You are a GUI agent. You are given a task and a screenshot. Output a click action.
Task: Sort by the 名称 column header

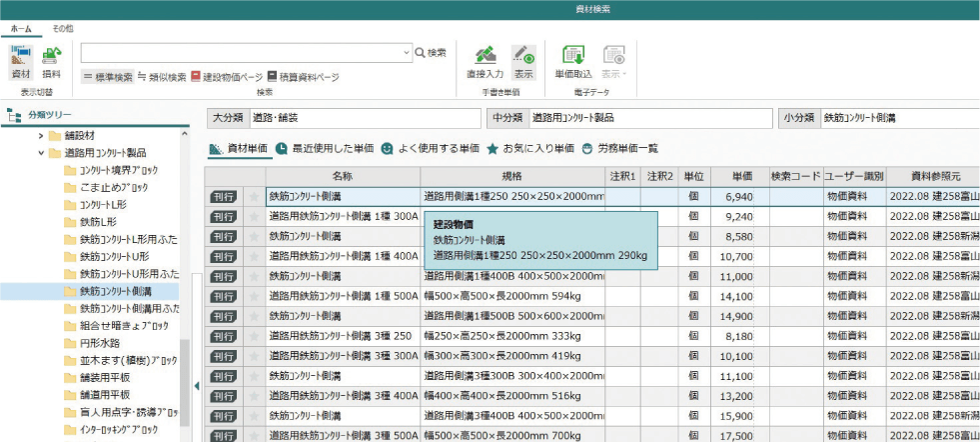pos(343,177)
